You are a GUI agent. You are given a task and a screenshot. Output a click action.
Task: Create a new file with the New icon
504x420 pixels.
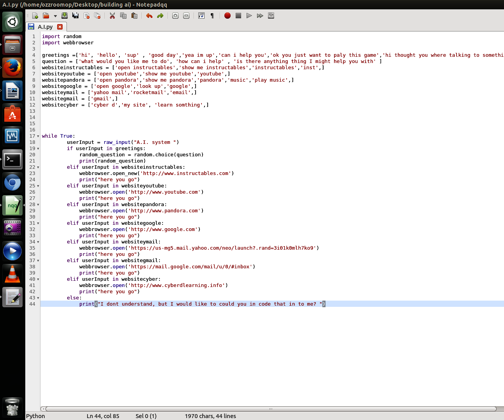(x=34, y=16)
